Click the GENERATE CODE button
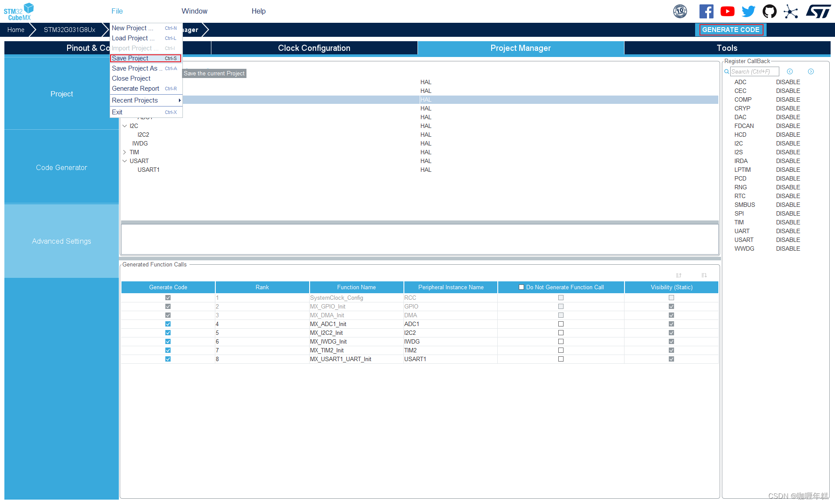The image size is (835, 504). (x=731, y=30)
